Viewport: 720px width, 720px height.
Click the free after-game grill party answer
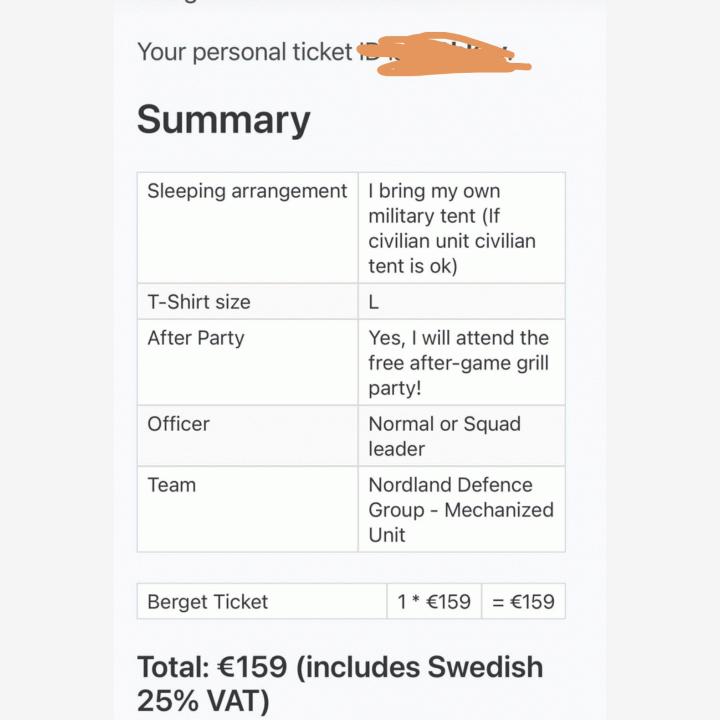458,363
